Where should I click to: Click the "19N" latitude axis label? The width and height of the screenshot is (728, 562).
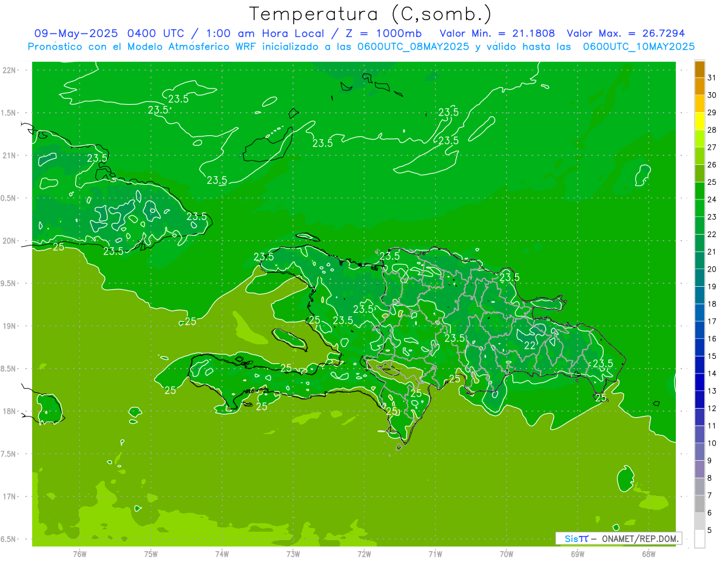point(10,326)
